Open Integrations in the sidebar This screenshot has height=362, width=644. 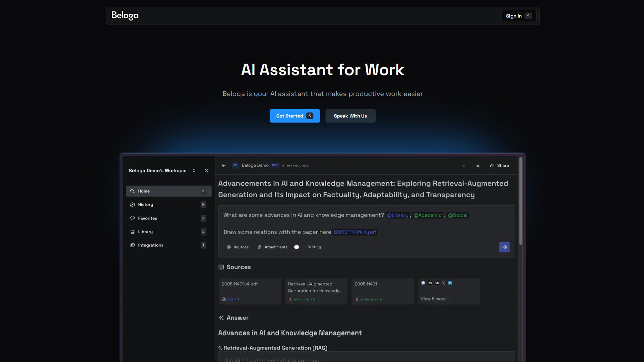coord(169,245)
